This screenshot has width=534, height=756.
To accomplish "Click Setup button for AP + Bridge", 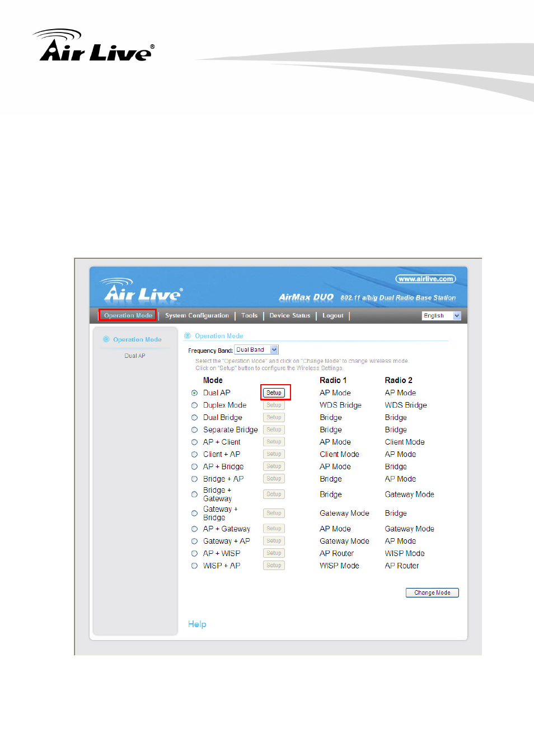I will coord(274,467).
